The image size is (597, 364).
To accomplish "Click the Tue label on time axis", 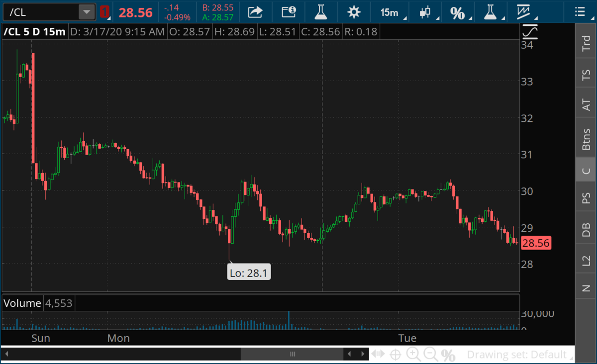I will coord(407,339).
